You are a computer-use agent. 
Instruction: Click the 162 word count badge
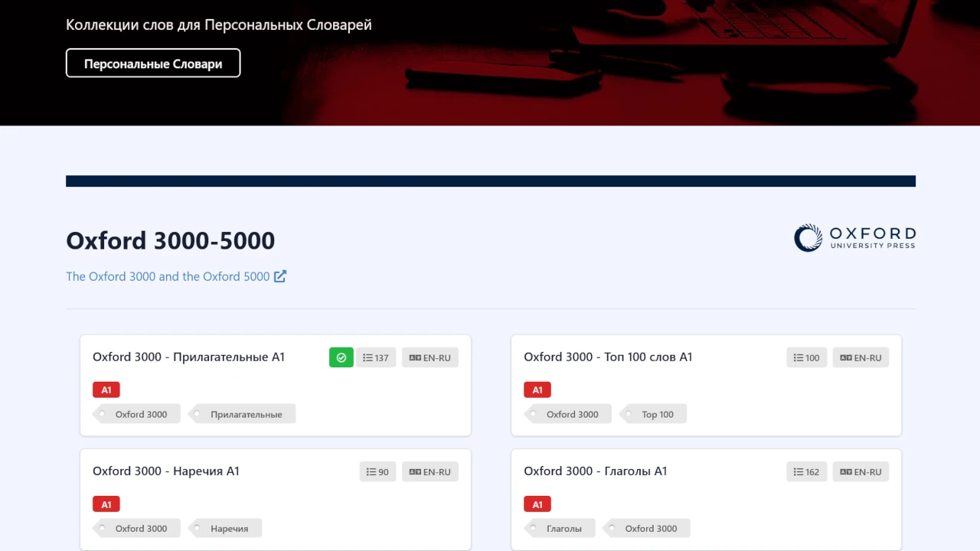click(807, 471)
